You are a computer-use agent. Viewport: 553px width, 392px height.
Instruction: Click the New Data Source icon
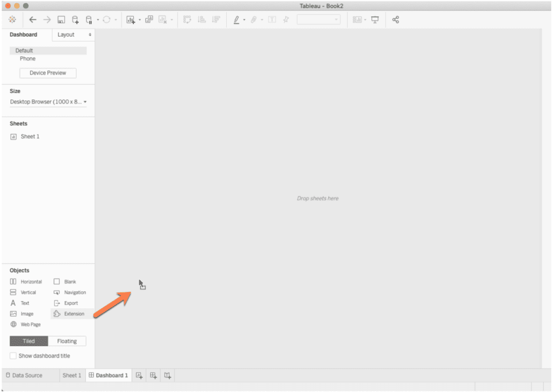75,20
